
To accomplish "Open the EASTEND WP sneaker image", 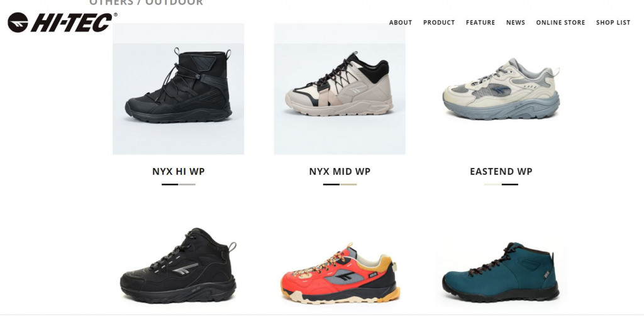I will click(501, 89).
